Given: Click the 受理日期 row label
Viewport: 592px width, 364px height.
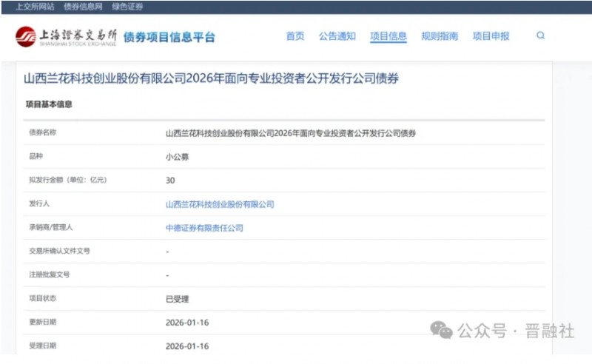Looking at the screenshot, I should [x=43, y=346].
